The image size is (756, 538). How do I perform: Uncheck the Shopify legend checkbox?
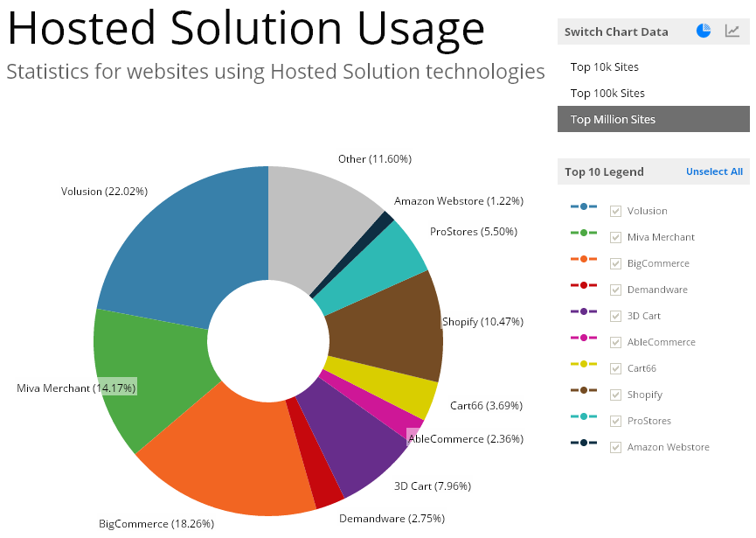[x=616, y=395]
